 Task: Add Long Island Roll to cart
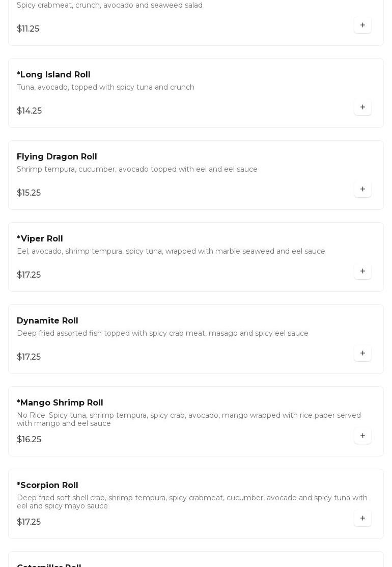coord(362,107)
